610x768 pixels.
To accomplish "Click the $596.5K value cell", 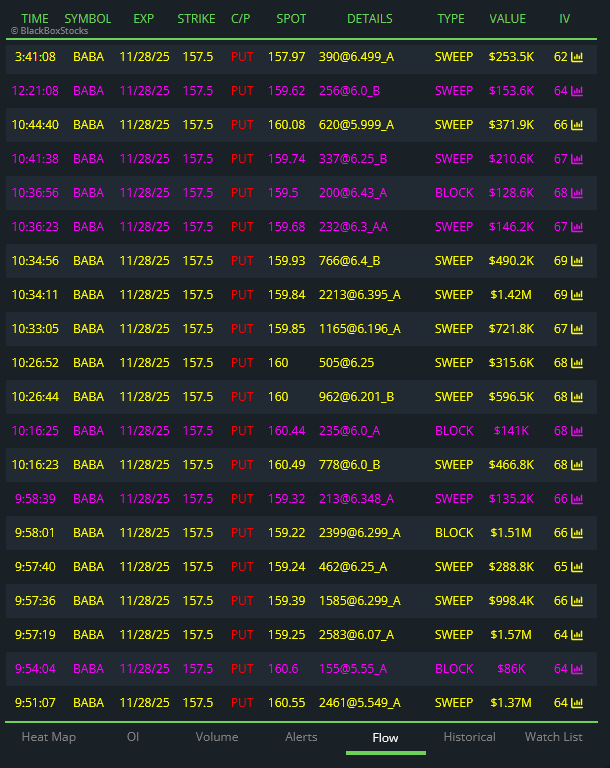I will tap(511, 397).
